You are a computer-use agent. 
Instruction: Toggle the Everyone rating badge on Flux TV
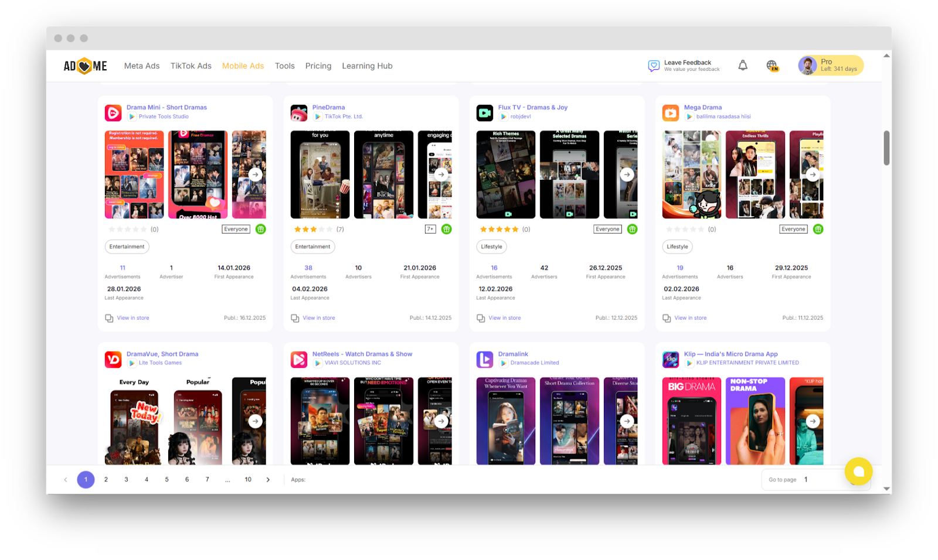point(607,229)
